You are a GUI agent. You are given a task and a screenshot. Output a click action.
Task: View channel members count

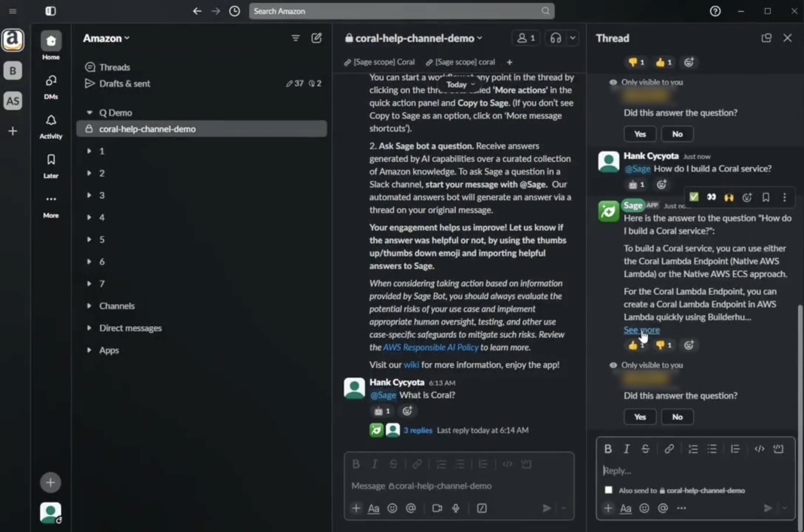pyautogui.click(x=526, y=38)
